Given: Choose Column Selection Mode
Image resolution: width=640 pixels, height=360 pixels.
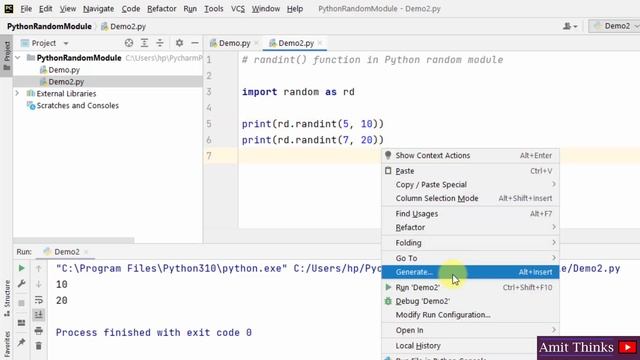Looking at the screenshot, I should pyautogui.click(x=470, y=198).
